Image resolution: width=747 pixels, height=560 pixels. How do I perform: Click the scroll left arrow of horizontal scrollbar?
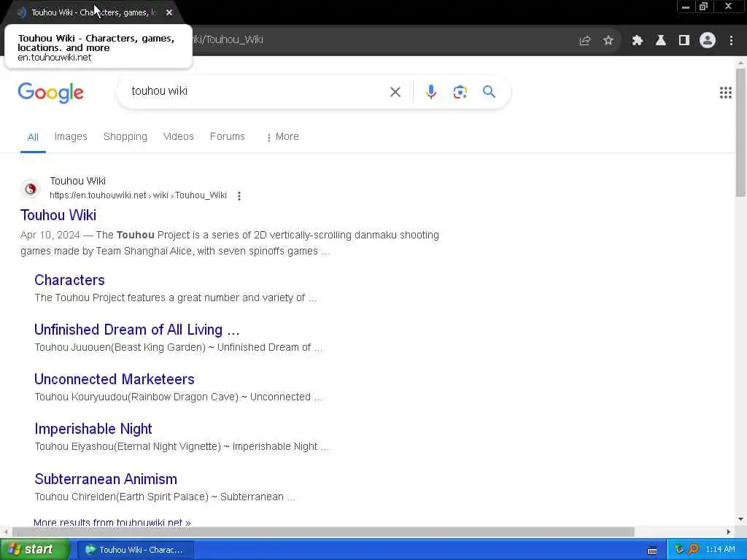point(5,532)
